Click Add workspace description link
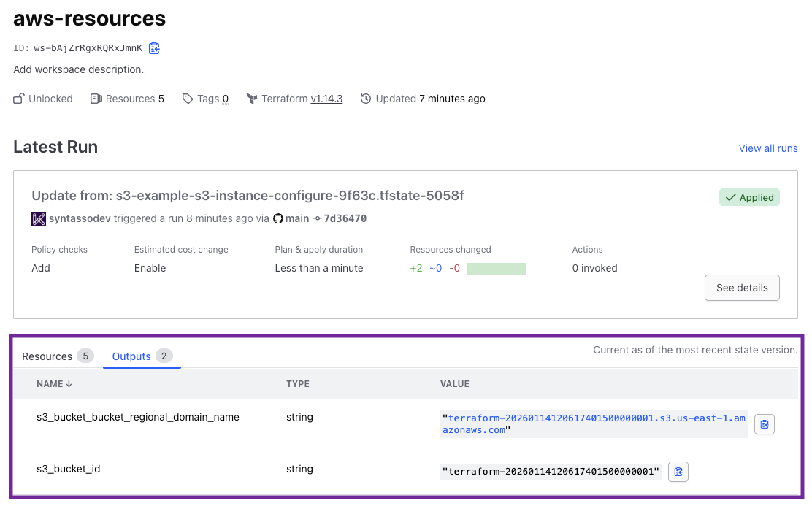The height and width of the screenshot is (517, 812). (x=77, y=69)
